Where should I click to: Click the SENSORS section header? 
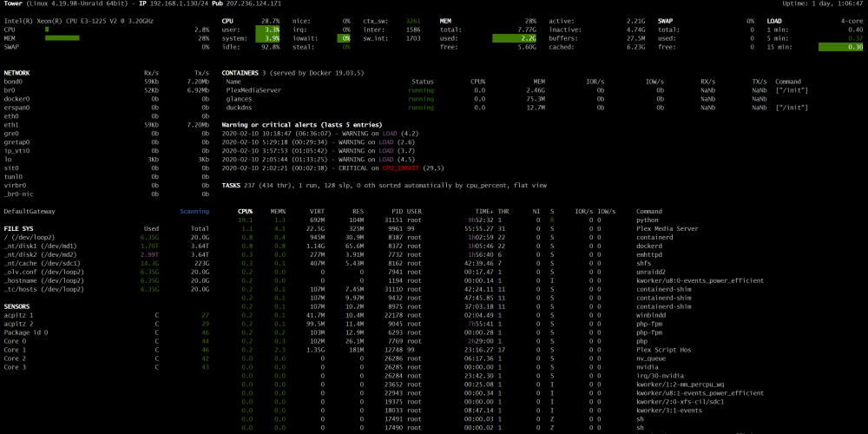tap(16, 306)
